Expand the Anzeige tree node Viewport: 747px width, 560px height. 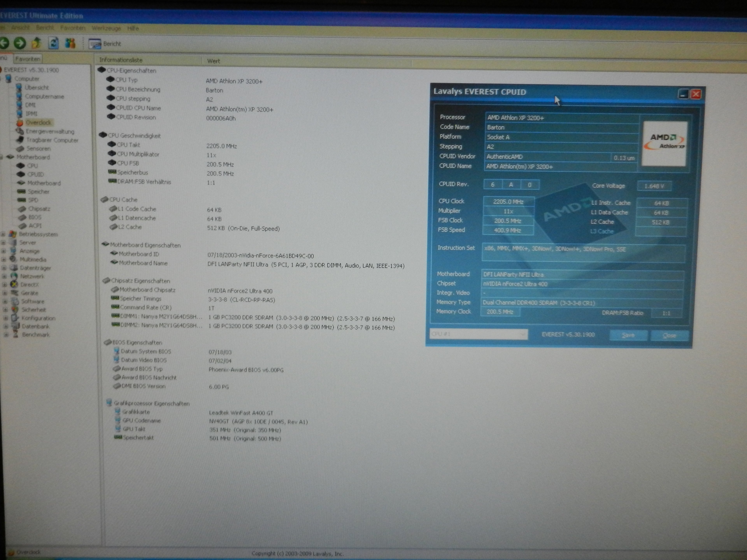(4, 251)
